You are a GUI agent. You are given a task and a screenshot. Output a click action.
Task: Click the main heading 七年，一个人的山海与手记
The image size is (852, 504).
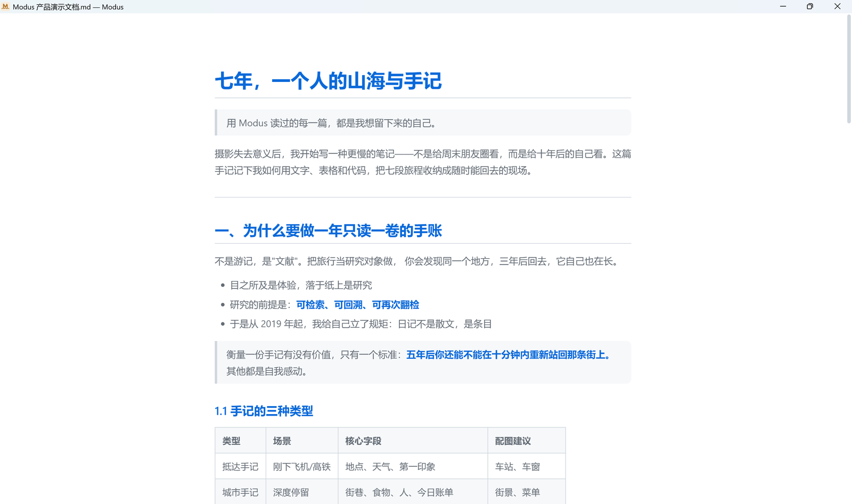coord(328,81)
